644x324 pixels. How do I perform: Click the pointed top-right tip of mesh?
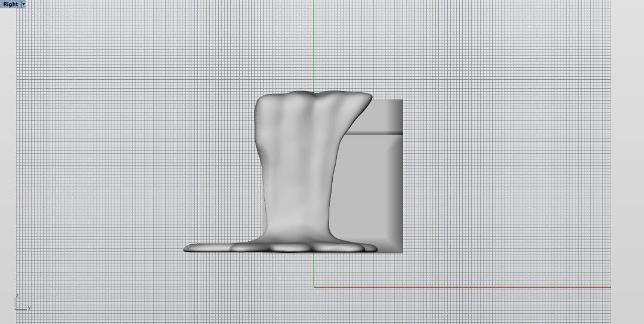click(x=370, y=95)
